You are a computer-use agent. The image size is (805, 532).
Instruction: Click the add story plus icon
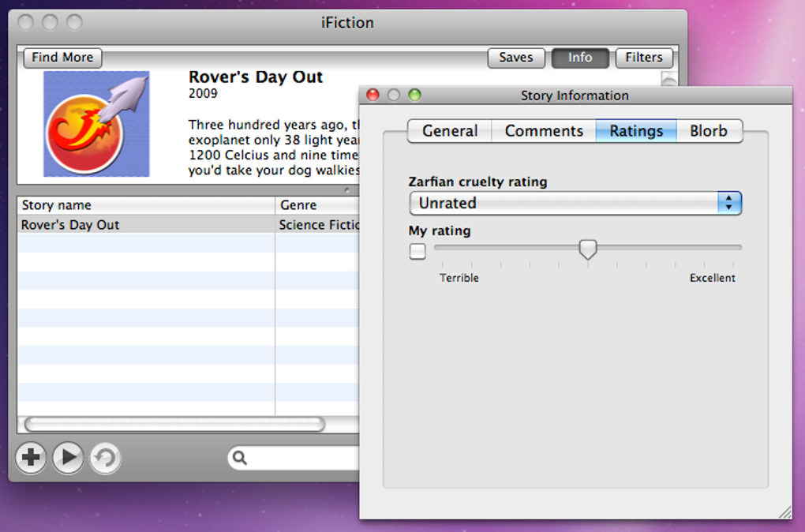point(31,458)
